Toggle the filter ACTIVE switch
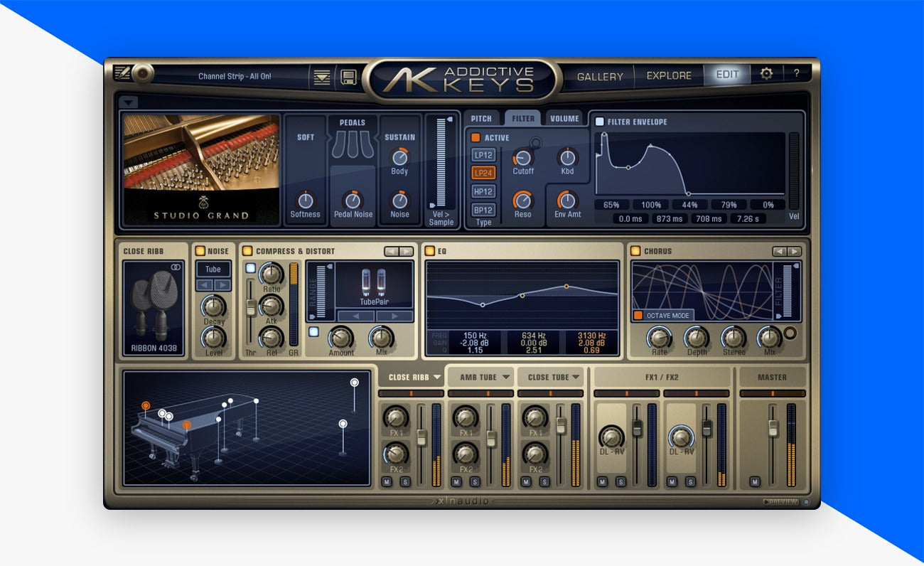Screen dimensions: 924x566 (476, 137)
